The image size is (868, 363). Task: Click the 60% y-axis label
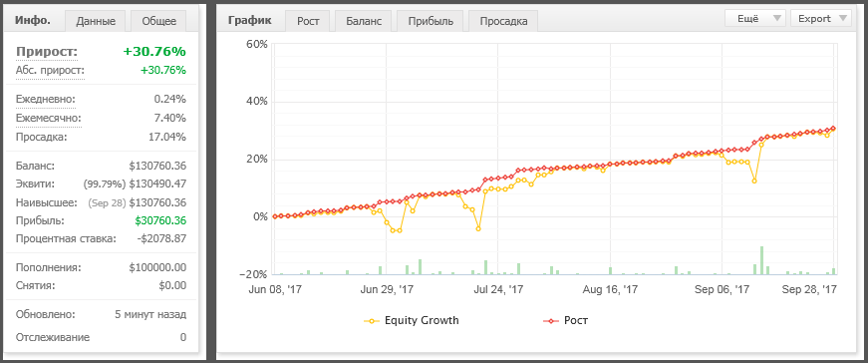coord(256,44)
